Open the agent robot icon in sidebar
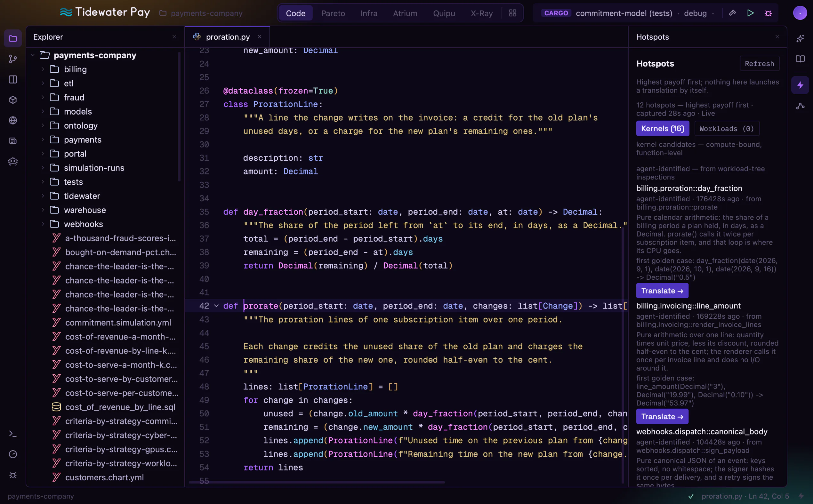813x504 pixels. tap(13, 161)
